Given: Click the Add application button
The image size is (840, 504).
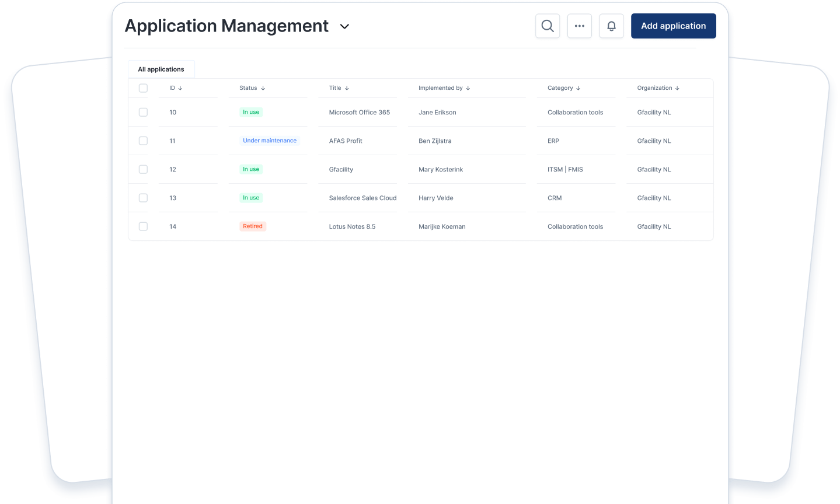Looking at the screenshot, I should 673,26.
